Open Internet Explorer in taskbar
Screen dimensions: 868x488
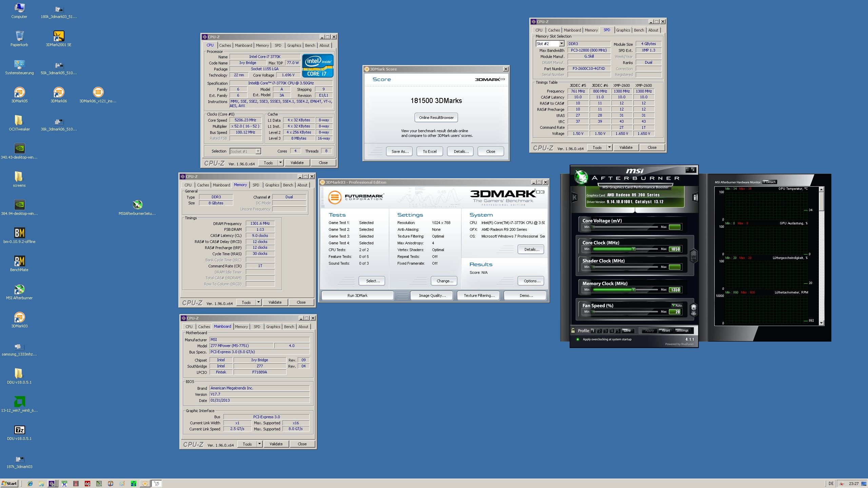click(x=30, y=484)
